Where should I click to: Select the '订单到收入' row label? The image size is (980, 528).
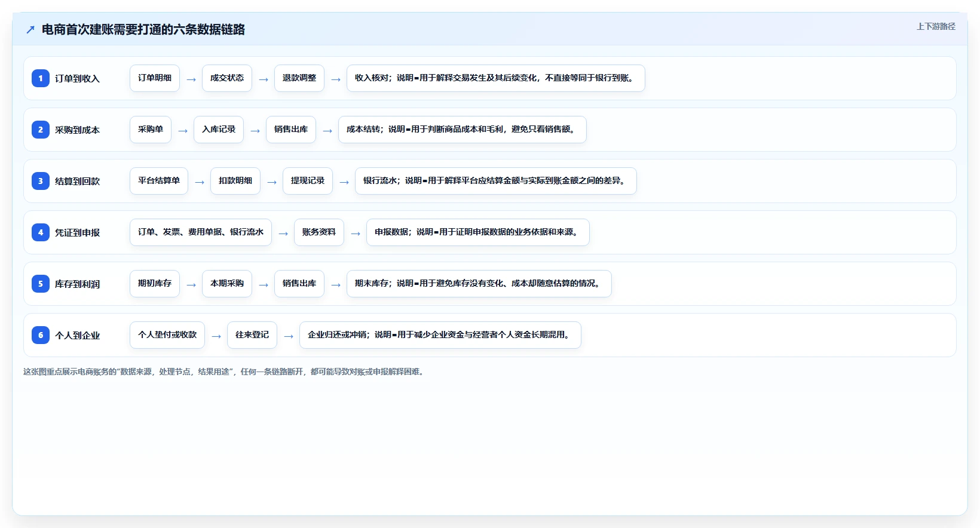coord(77,79)
